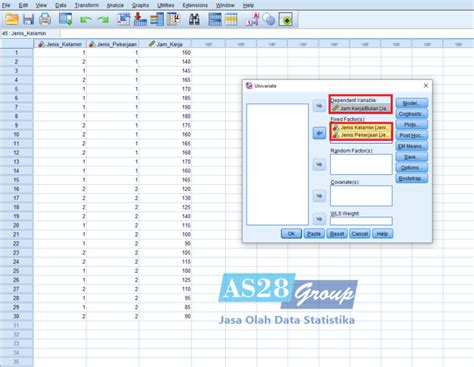This screenshot has height=367, width=474.
Task: Open the Transform menu
Action: click(87, 5)
